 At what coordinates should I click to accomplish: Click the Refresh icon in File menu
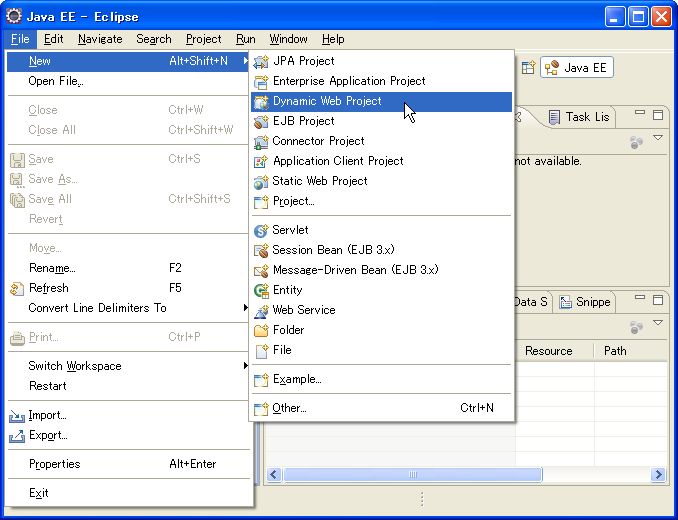pos(16,288)
